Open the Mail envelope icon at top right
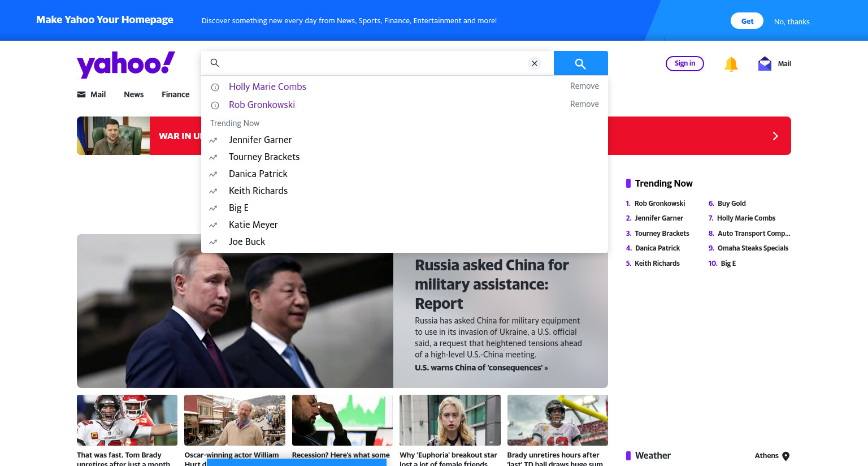Image resolution: width=868 pixels, height=466 pixels. pyautogui.click(x=765, y=63)
